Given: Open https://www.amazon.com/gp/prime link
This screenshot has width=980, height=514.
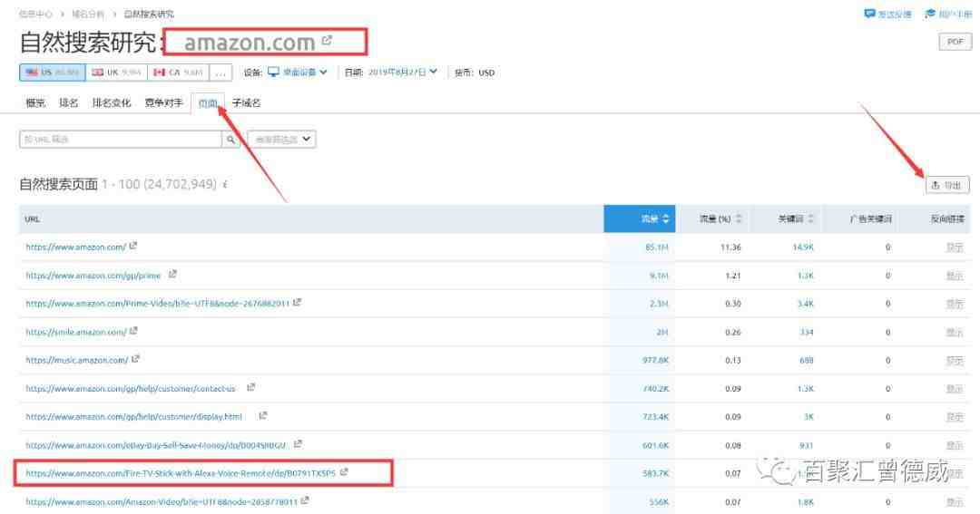Looking at the screenshot, I should click(93, 276).
